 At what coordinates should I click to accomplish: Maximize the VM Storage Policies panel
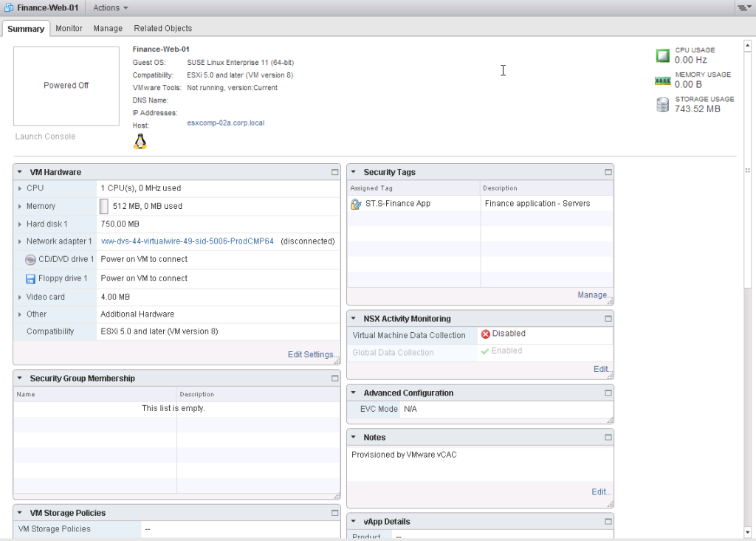(x=334, y=513)
